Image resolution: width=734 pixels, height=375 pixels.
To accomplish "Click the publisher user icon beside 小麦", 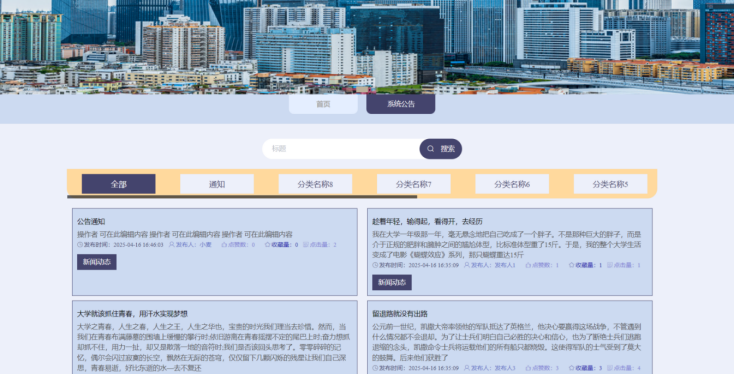I will 172,244.
